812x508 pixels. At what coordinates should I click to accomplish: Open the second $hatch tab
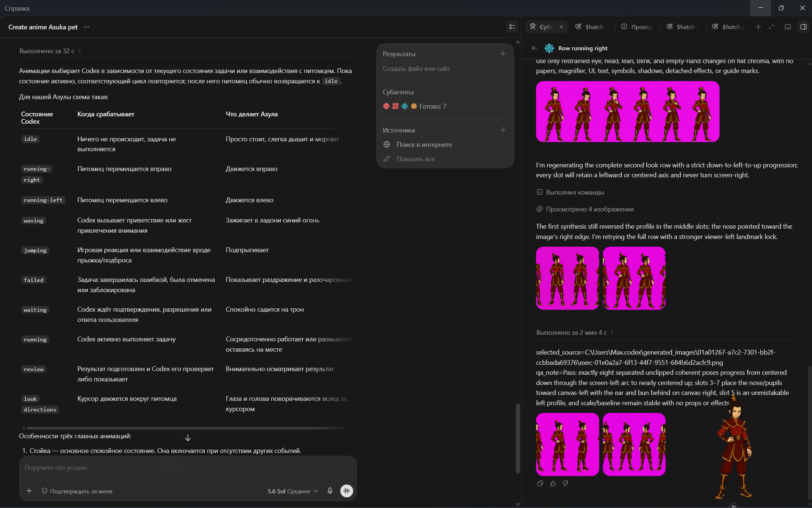(682, 27)
